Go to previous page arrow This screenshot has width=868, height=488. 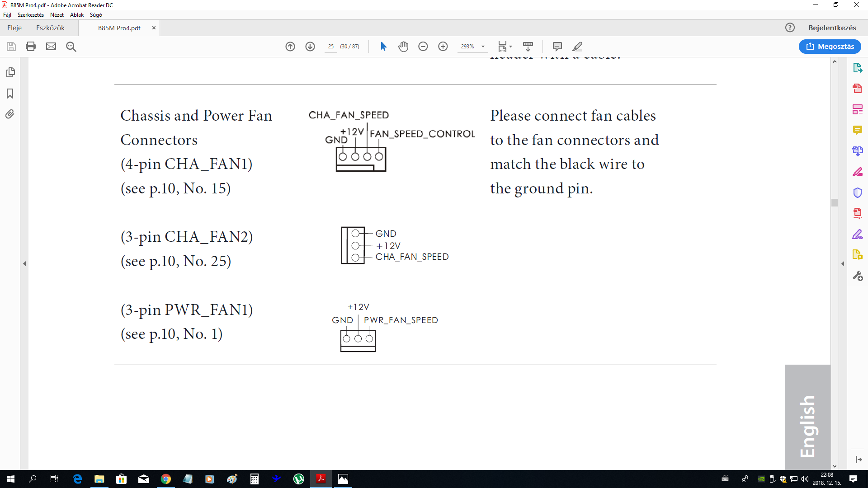(x=290, y=47)
